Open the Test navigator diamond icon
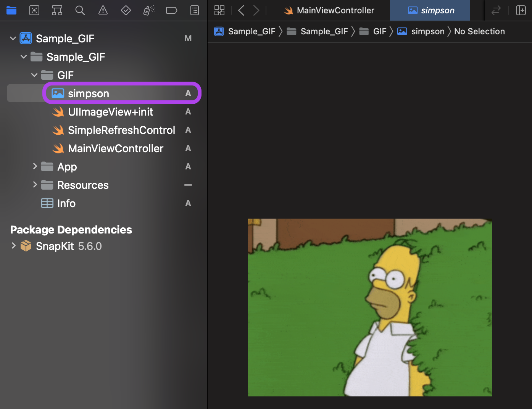The image size is (532, 409). click(126, 10)
